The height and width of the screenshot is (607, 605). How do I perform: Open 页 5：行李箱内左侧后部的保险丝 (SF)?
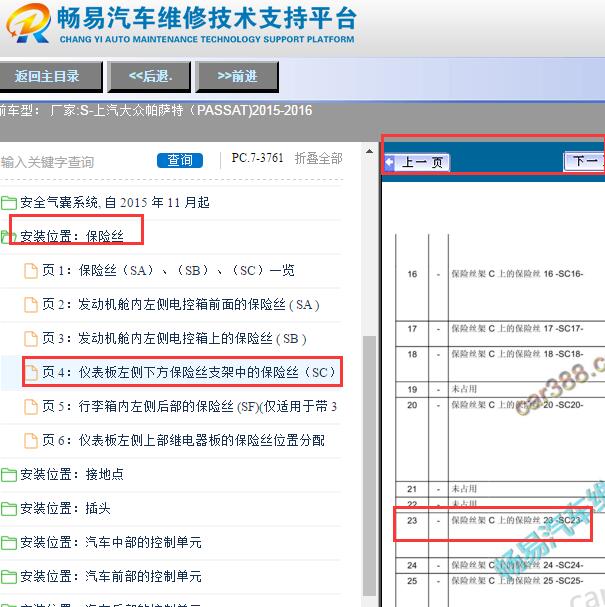tap(189, 406)
